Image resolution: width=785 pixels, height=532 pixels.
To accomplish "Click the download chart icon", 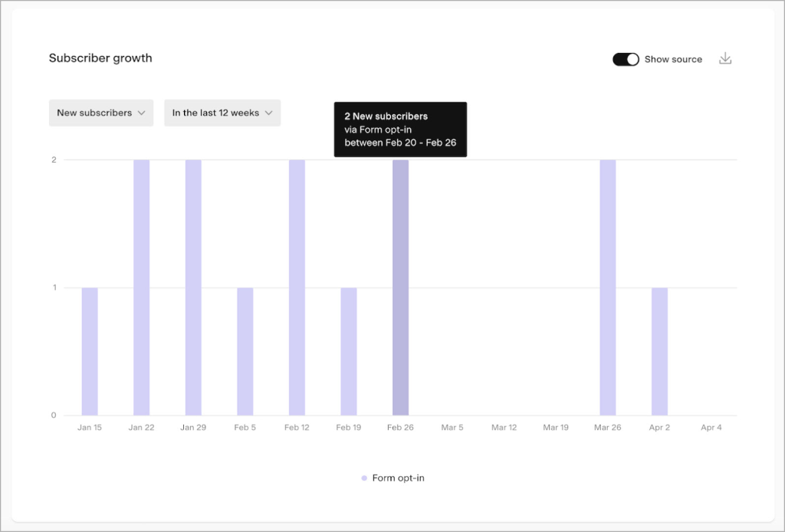I will (725, 59).
